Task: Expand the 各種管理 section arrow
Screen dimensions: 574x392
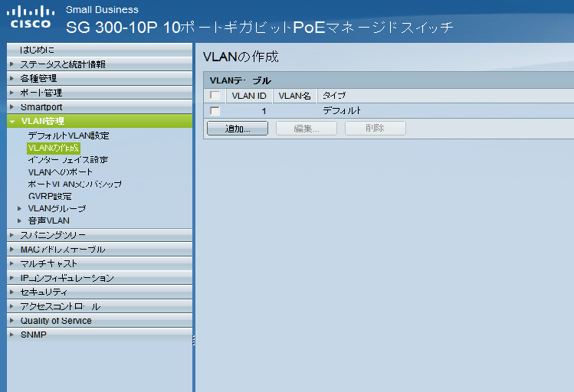Action: 11,78
